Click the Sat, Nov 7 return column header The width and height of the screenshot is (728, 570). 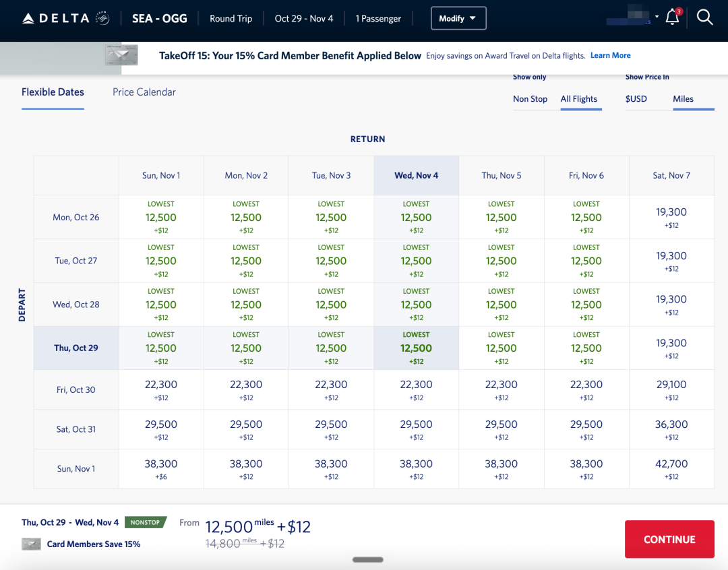pyautogui.click(x=671, y=175)
